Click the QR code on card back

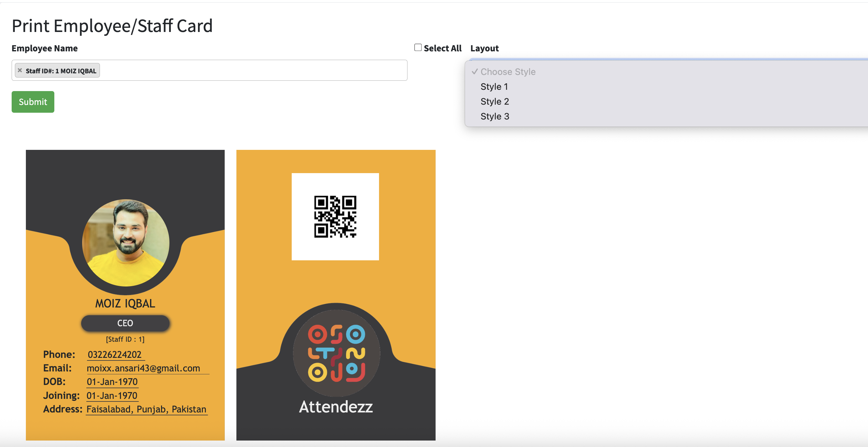point(335,217)
